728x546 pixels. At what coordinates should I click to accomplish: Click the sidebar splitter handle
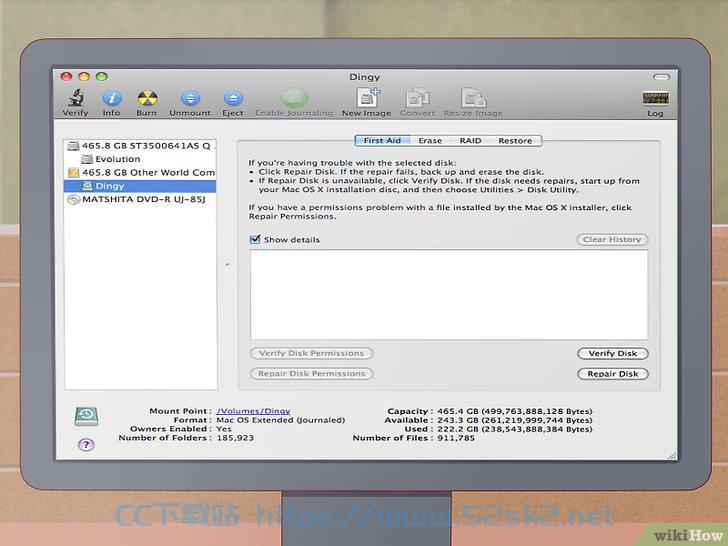point(228,265)
